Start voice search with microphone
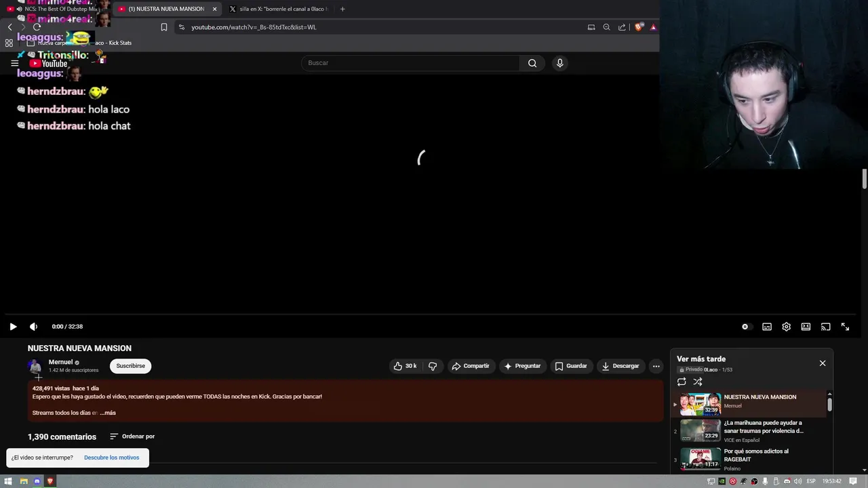This screenshot has height=488, width=868. tap(559, 63)
